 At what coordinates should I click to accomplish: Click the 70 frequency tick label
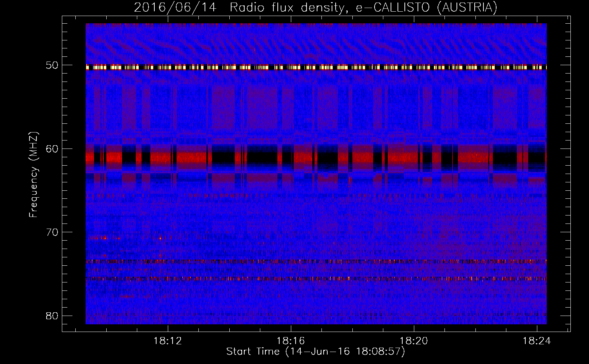52,232
